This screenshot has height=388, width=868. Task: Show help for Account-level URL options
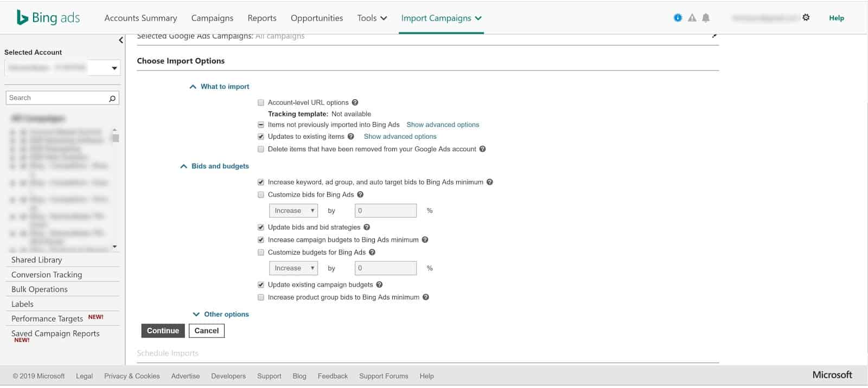pos(355,102)
